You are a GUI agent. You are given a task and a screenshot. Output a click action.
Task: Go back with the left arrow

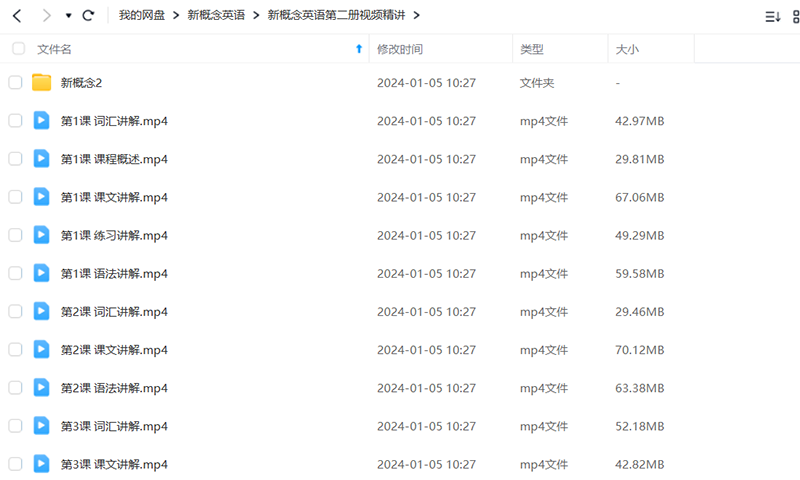pyautogui.click(x=17, y=16)
